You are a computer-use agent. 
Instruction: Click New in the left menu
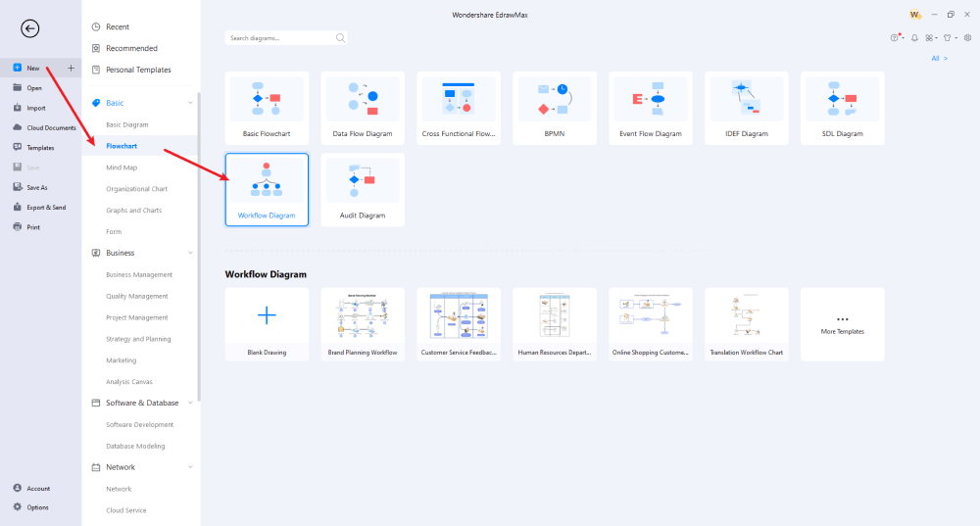(33, 69)
